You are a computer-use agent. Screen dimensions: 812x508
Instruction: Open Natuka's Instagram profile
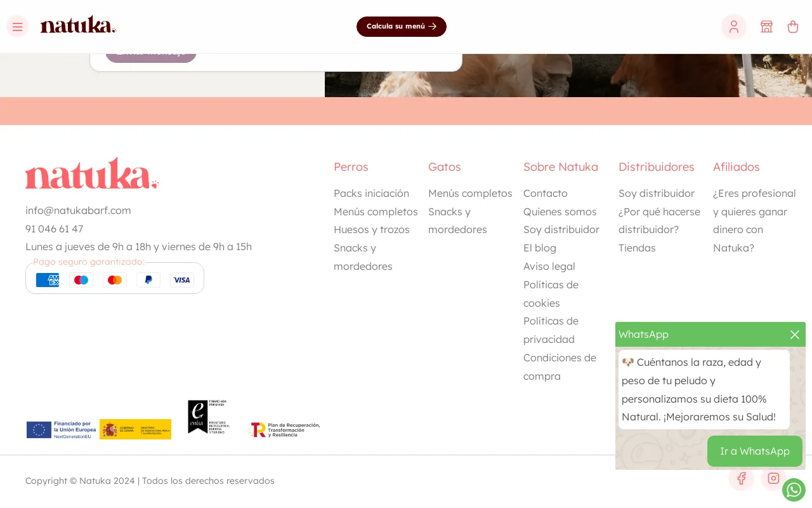point(773,478)
